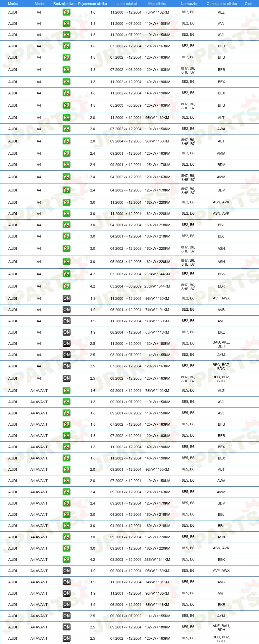Click the diesel ON icon in the A4 AVANT AVF, AWX row
The width and height of the screenshot is (259, 644).
(67, 571)
